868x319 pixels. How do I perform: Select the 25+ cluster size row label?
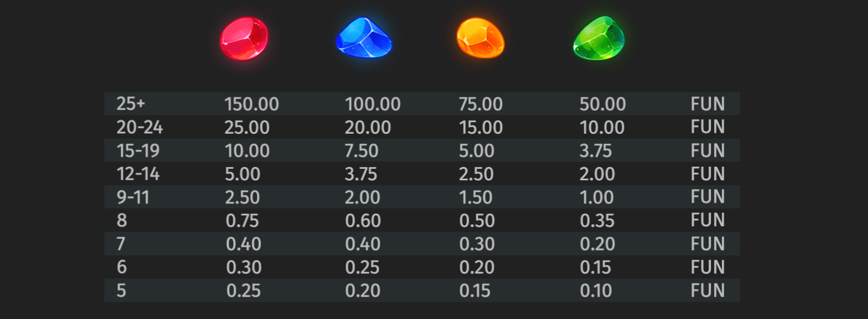tap(131, 104)
